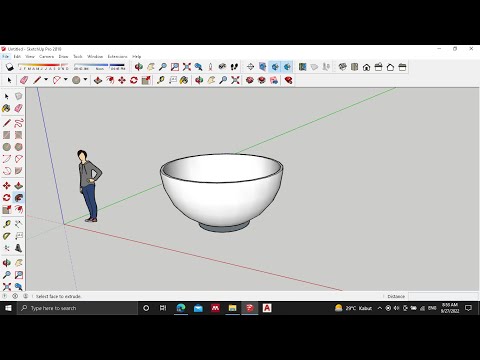Expand the system tray hidden icons chevron
480x360 pixels.
click(x=380, y=308)
